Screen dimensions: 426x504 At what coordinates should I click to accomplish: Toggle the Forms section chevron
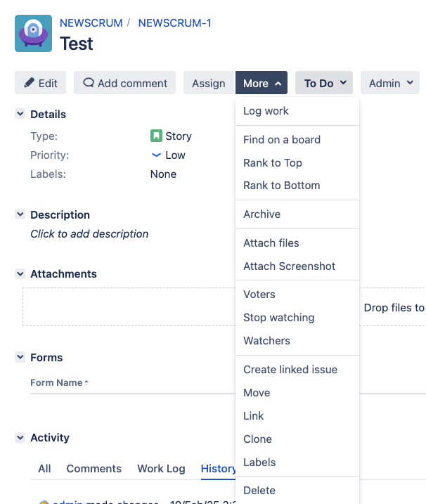coord(20,357)
